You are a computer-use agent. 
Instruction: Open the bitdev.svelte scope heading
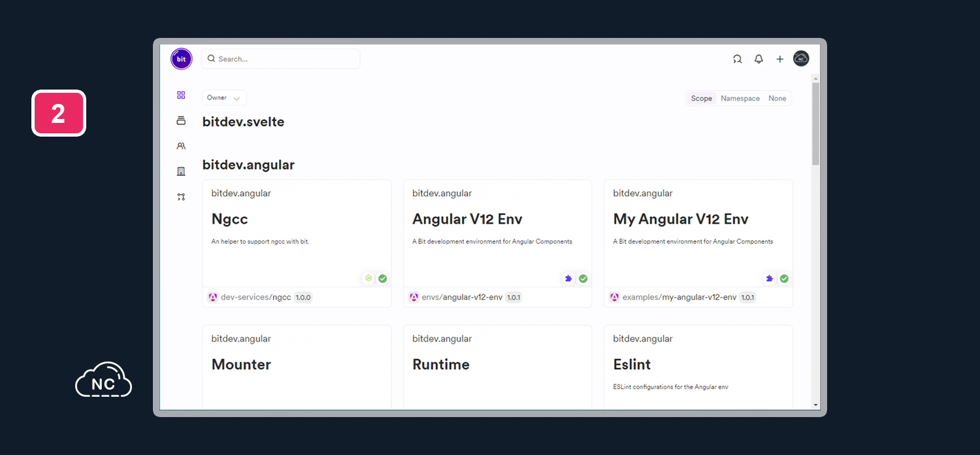[x=243, y=122]
